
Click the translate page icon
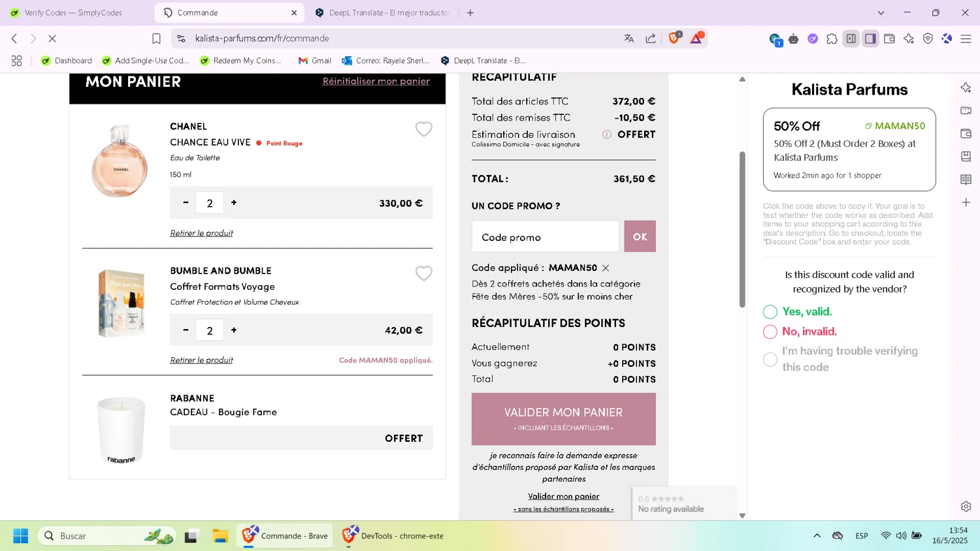point(629,39)
